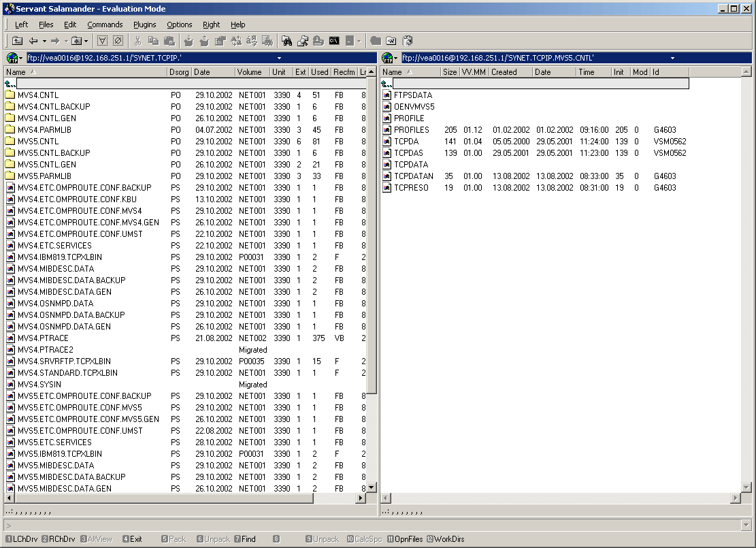Open the Files menu
756x548 pixels.
pos(46,25)
